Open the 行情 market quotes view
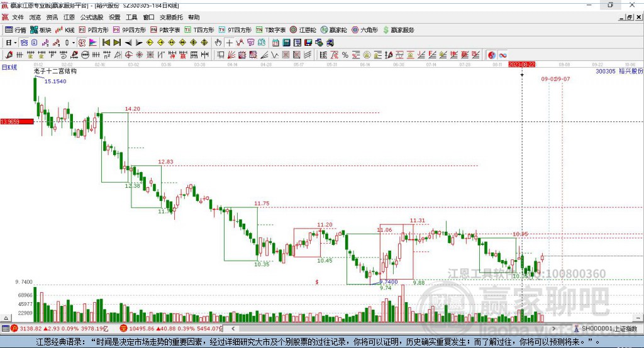 tap(15, 30)
